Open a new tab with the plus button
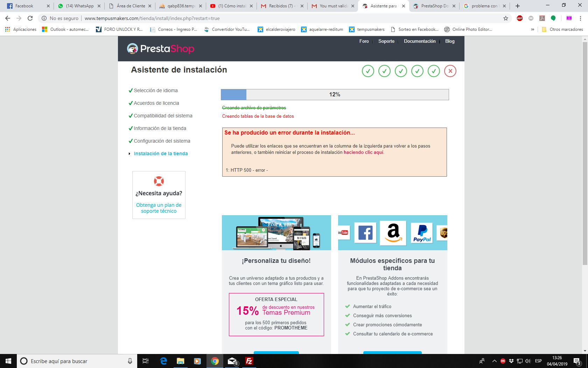Image resolution: width=588 pixels, height=368 pixels. [x=518, y=6]
